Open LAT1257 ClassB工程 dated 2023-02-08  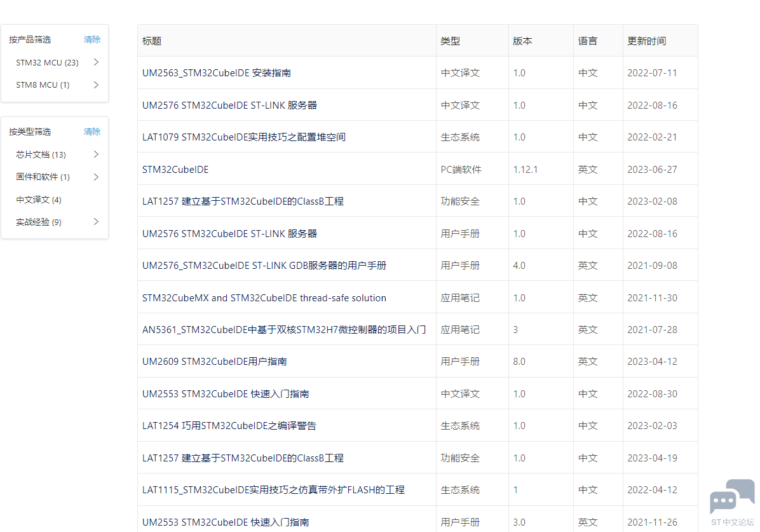(243, 201)
